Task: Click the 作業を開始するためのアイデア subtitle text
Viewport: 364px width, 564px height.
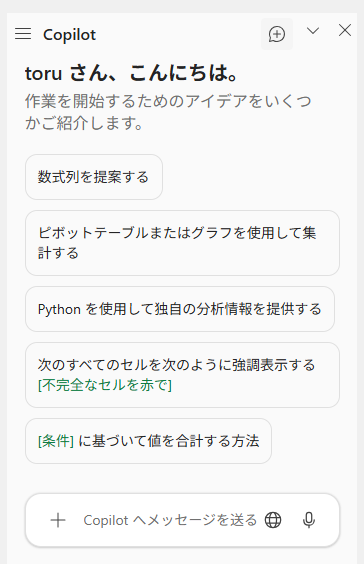Action: click(x=168, y=112)
